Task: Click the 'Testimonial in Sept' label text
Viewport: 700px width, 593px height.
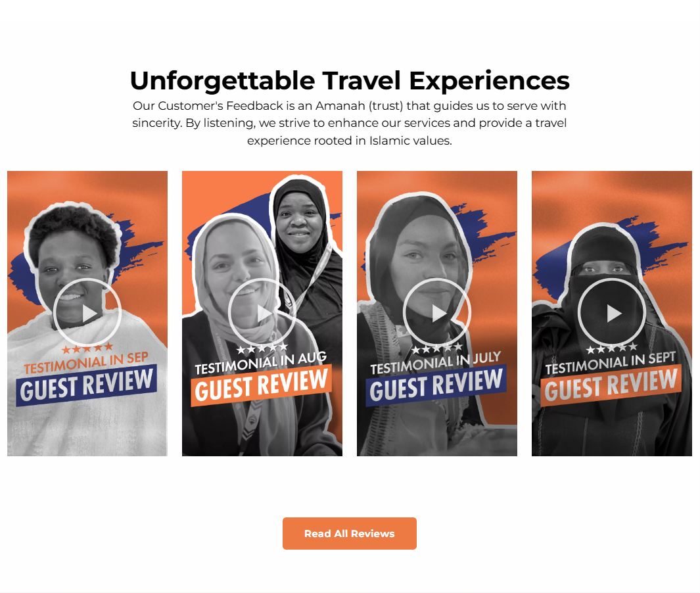Action: 611,363
